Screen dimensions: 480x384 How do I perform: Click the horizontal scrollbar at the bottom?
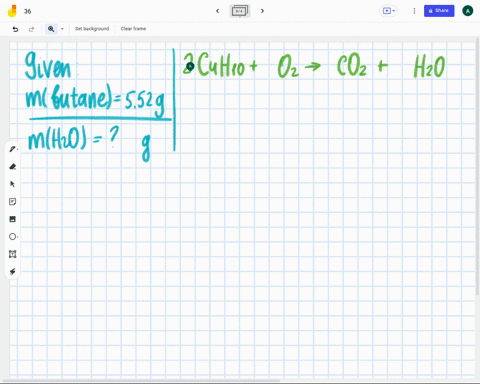click(x=140, y=380)
